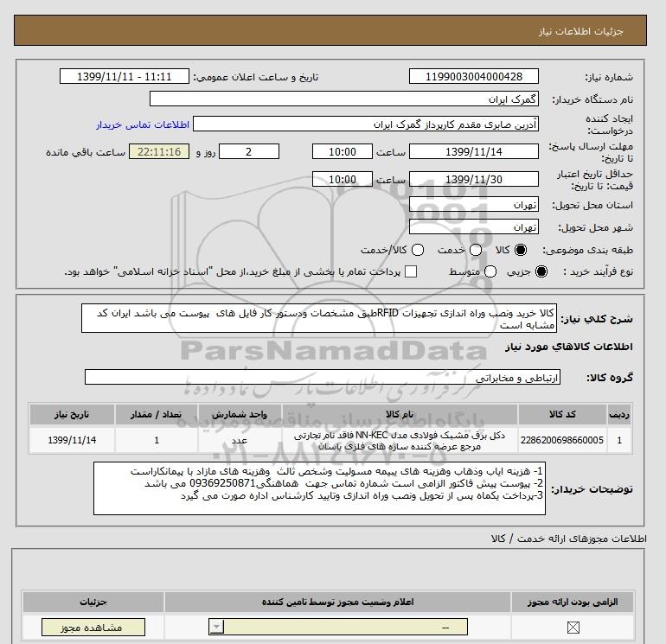The height and width of the screenshot is (644, 666).
Task: Click the unit cell عدد
Action: (240, 440)
